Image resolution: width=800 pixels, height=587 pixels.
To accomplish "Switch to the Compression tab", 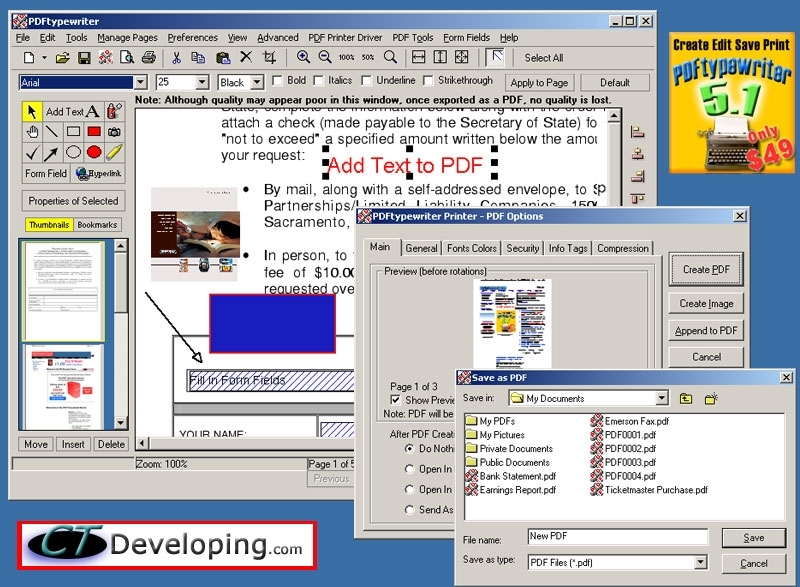I will (623, 248).
